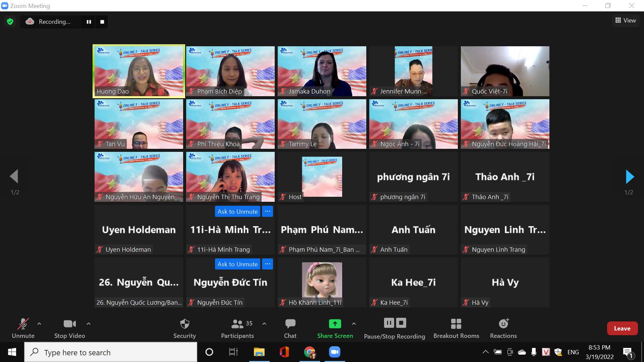This screenshot has height=362, width=644.
Task: Open the View layout menu
Action: pos(626,20)
